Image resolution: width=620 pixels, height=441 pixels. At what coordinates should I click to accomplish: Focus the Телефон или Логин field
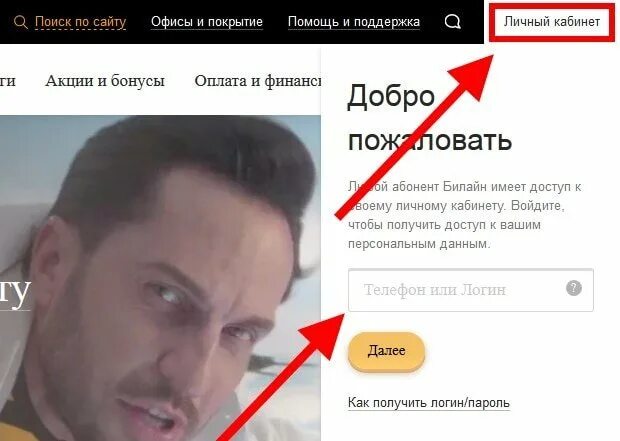tap(471, 290)
